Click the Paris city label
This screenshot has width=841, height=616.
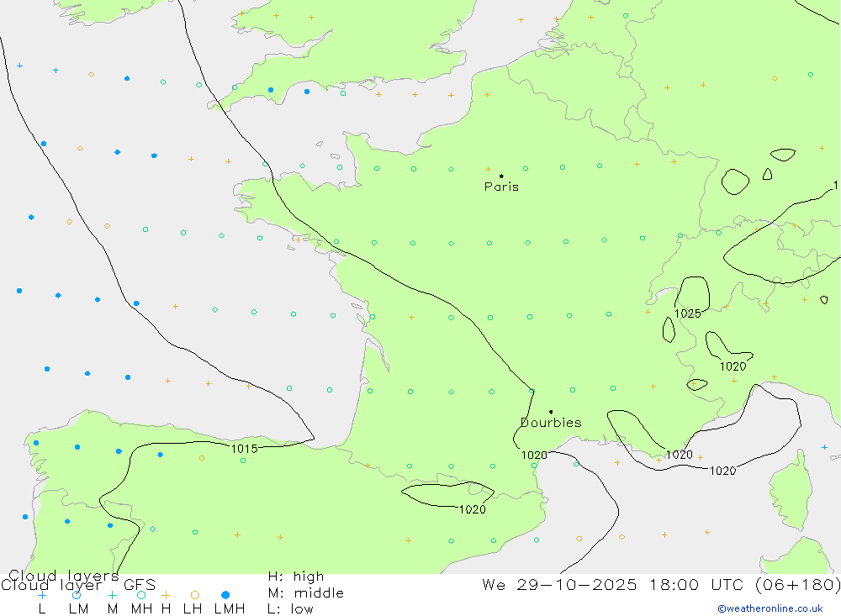point(501,187)
